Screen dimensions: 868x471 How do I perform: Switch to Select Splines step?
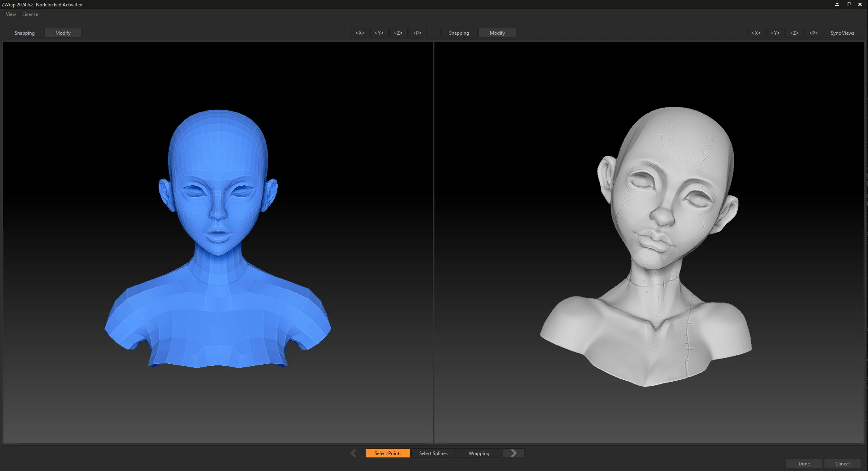click(433, 453)
